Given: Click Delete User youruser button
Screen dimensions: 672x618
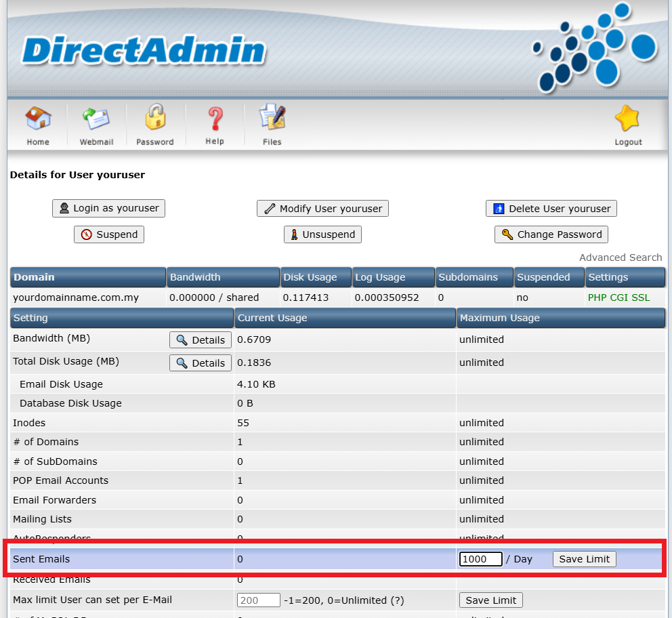Looking at the screenshot, I should tap(551, 209).
